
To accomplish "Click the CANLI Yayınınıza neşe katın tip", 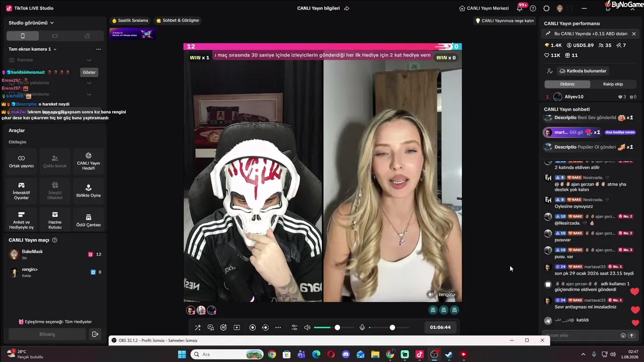I will [505, 21].
